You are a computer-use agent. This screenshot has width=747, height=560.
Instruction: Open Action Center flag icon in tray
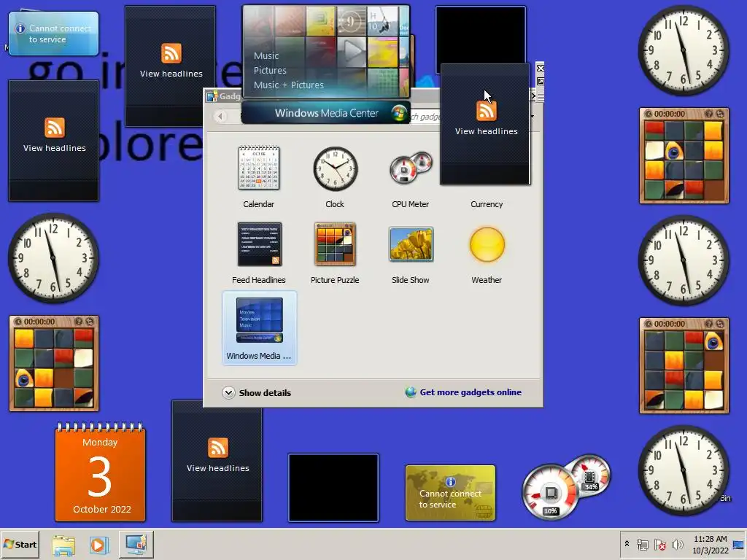[x=659, y=544]
